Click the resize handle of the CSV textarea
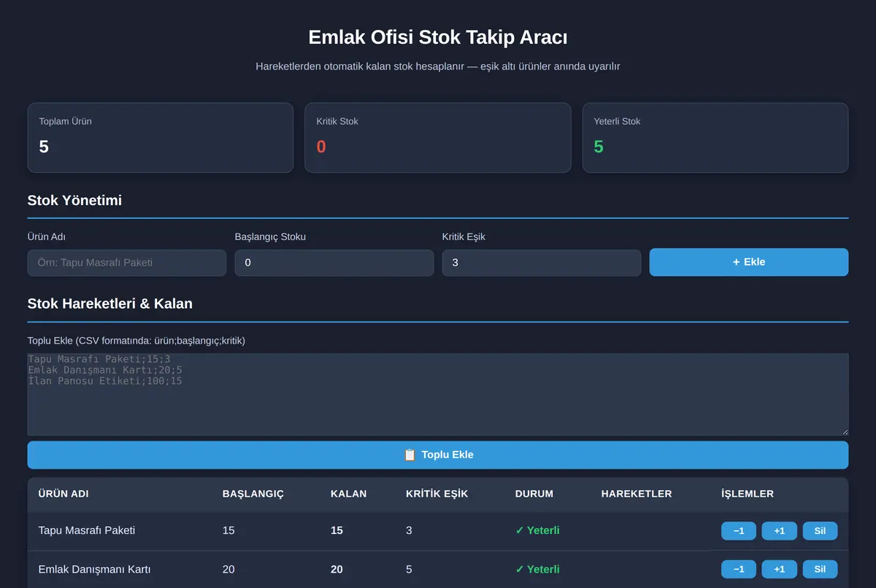This screenshot has width=876, height=588. (844, 431)
